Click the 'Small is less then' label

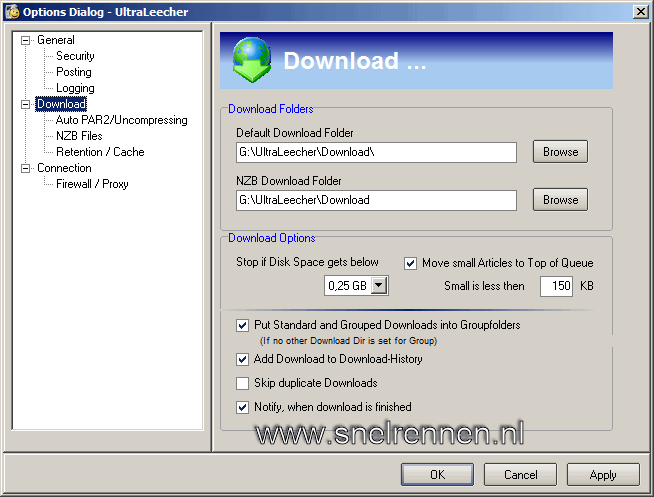[484, 286]
